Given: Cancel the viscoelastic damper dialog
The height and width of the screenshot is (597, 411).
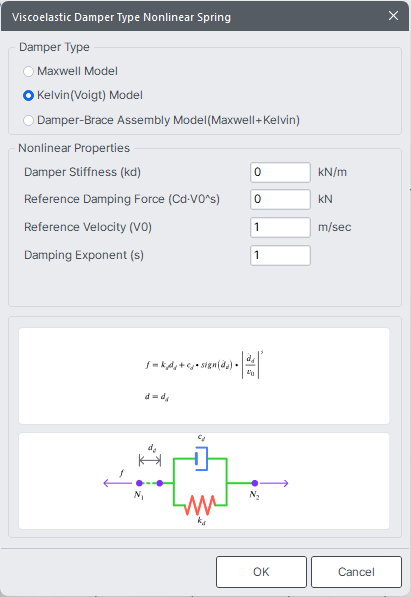Looking at the screenshot, I should point(356,572).
